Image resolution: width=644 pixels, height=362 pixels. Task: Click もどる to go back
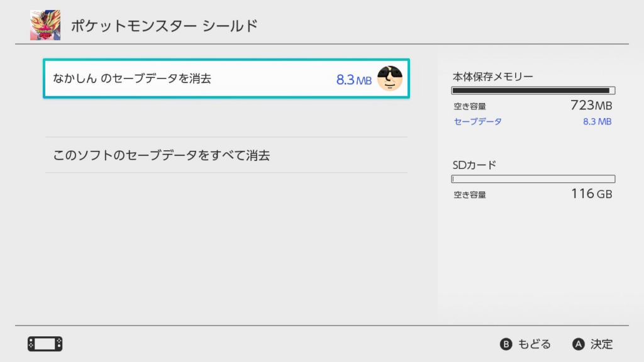[535, 344]
